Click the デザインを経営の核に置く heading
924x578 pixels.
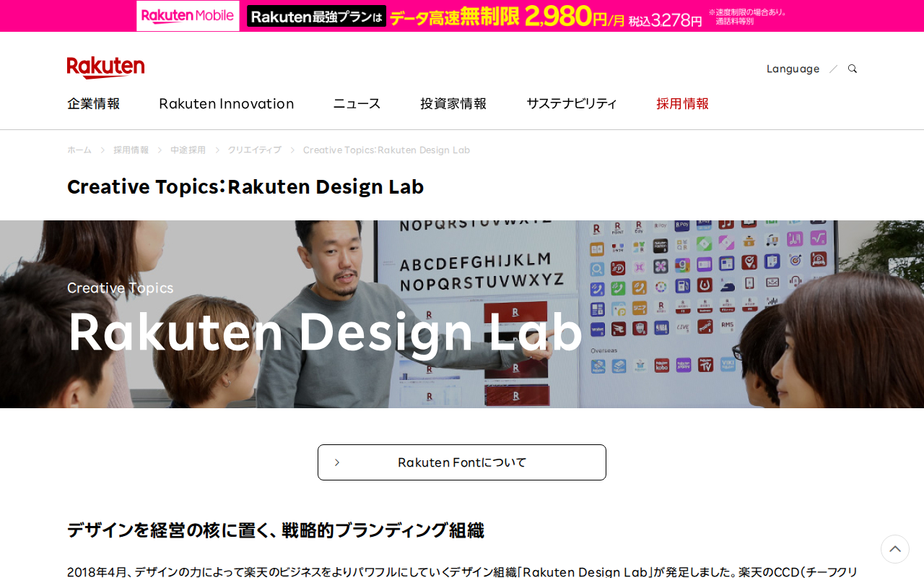click(x=276, y=530)
